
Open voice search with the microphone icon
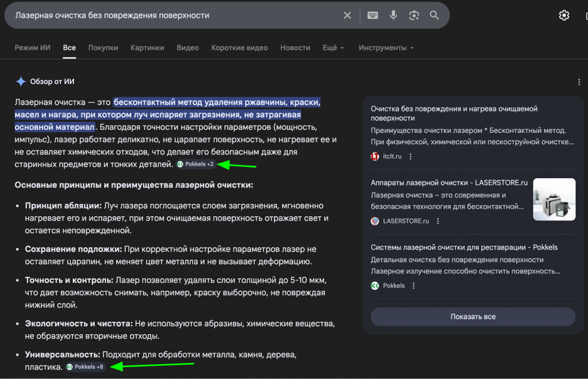click(x=393, y=15)
